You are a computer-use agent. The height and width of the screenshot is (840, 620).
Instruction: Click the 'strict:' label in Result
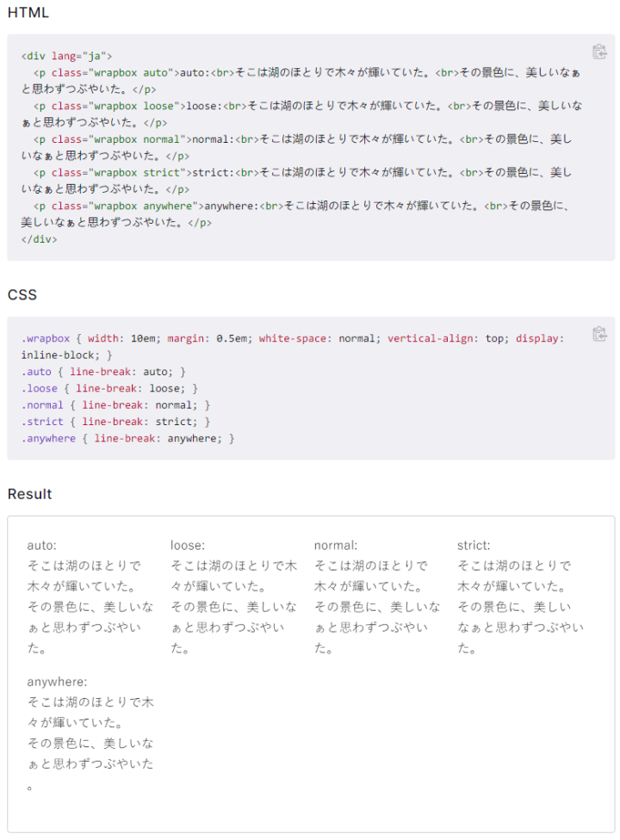coord(474,546)
